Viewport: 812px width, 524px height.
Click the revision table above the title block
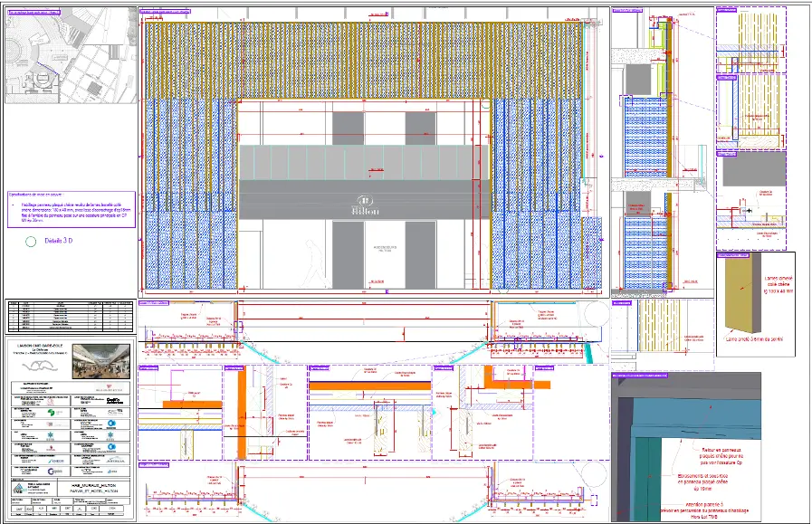71,317
